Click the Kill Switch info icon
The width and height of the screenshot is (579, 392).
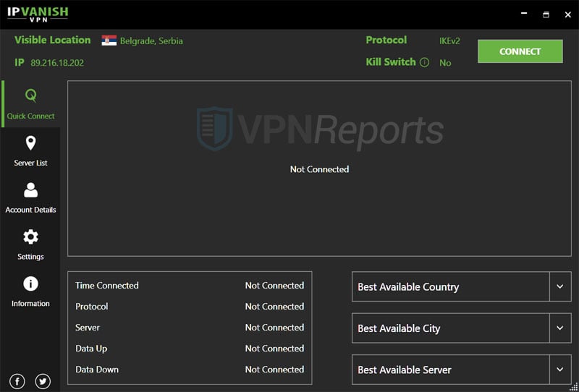pos(424,62)
